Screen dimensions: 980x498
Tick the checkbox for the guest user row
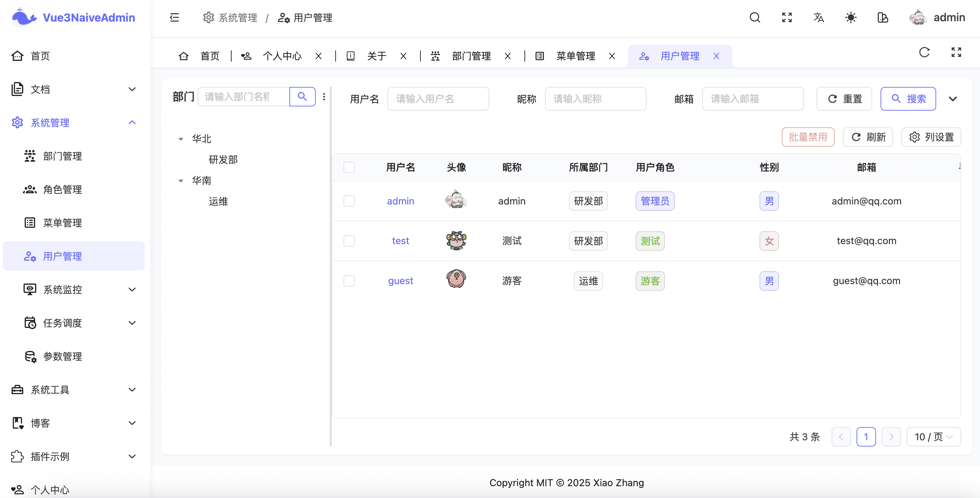(349, 281)
